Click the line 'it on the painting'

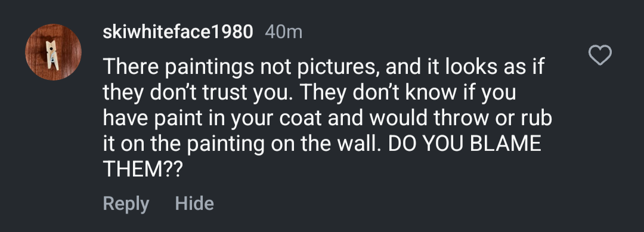click(x=240, y=144)
